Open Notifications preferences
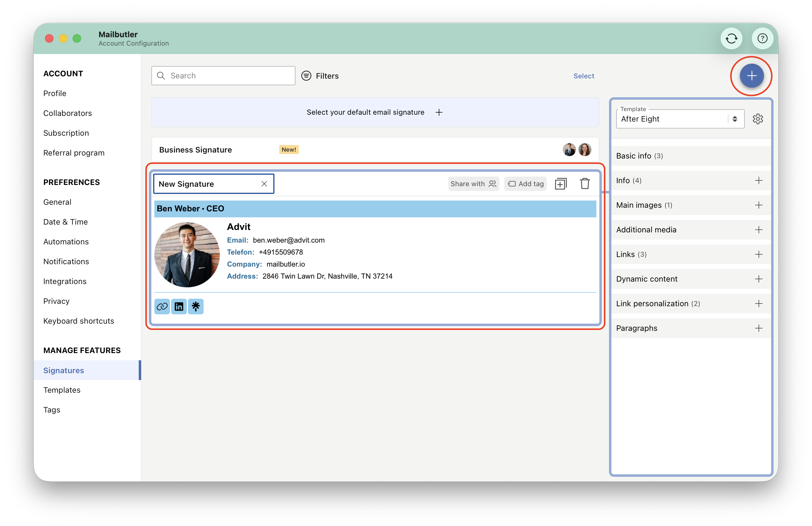The image size is (812, 526). tap(66, 261)
